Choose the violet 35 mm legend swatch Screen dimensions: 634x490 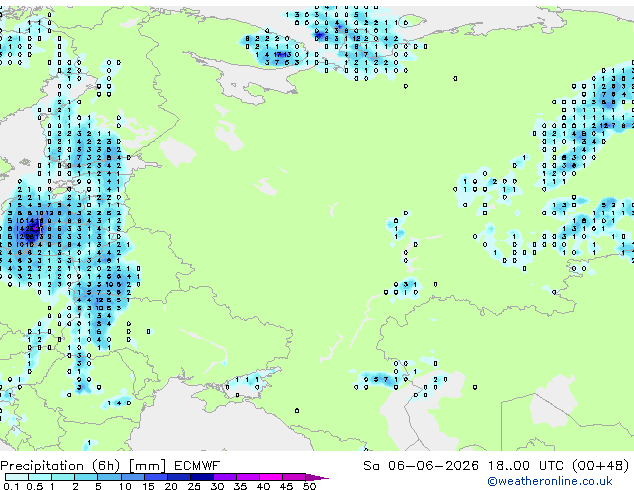(248, 477)
